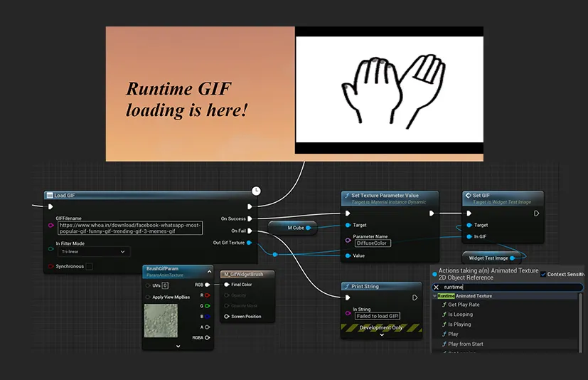Expand the bottom chevron of BrushGifParam node
The width and height of the screenshot is (588, 380).
[x=178, y=347]
